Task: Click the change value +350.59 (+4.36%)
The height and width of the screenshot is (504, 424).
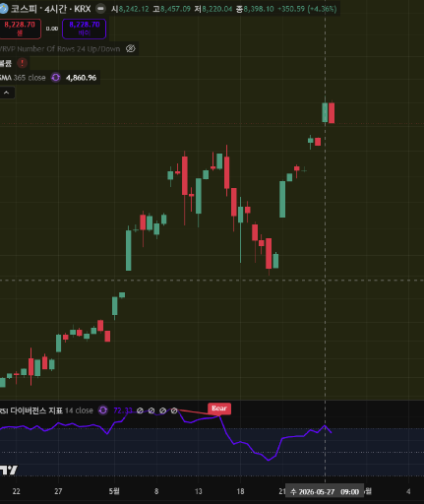Action: (307, 9)
